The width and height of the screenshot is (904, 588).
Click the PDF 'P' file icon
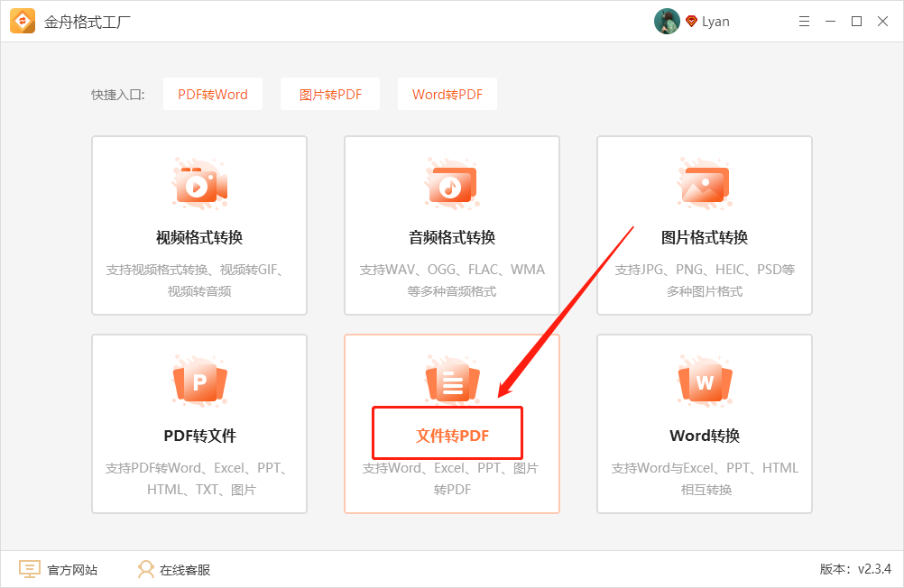tap(199, 381)
